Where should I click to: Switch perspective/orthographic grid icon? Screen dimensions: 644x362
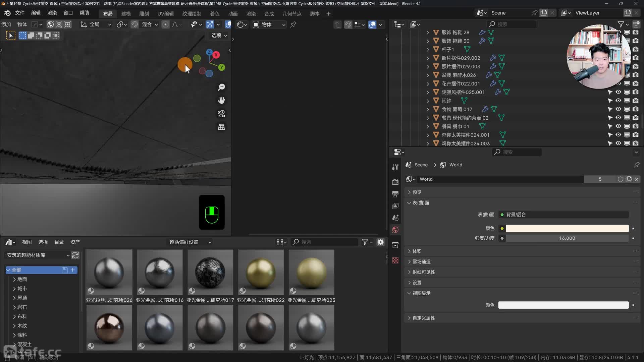coord(221,127)
